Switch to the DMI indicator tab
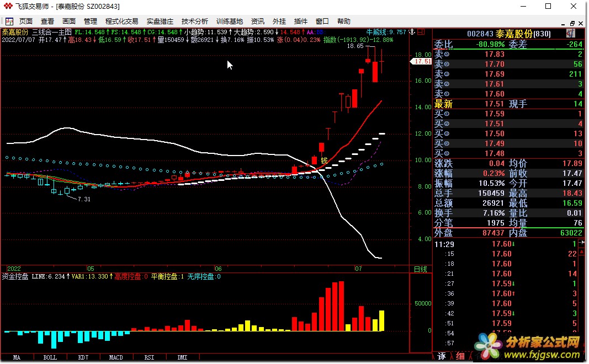This screenshot has width=589, height=364. click(182, 357)
